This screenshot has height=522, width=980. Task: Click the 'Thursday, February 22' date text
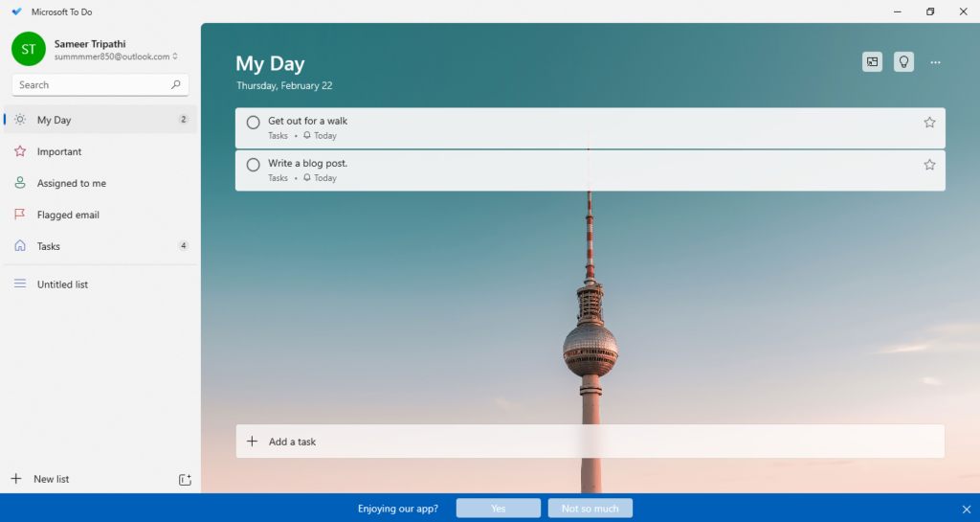284,85
